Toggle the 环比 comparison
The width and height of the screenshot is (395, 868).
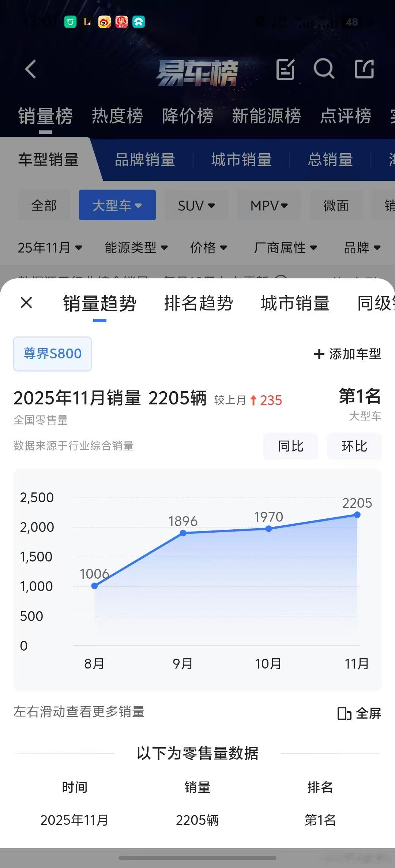tap(354, 446)
